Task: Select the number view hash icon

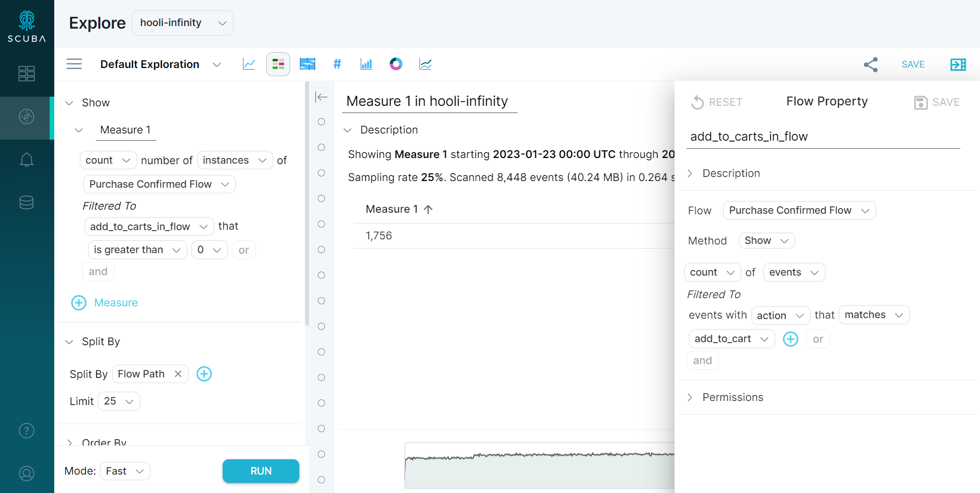Action: tap(337, 64)
